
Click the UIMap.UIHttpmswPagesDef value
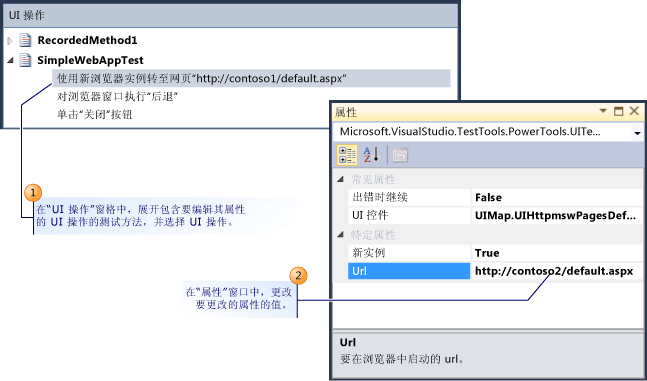[x=557, y=215]
